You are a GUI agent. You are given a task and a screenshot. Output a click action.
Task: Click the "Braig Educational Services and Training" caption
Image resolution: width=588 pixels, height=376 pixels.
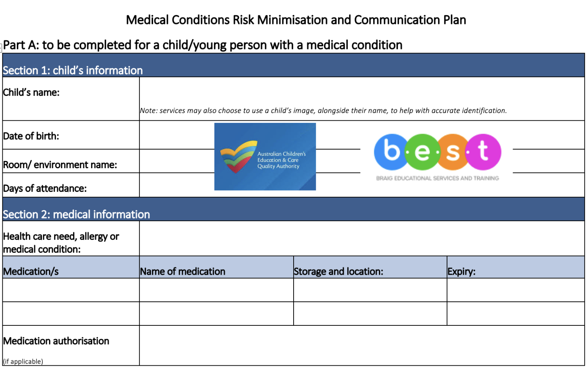tap(437, 178)
